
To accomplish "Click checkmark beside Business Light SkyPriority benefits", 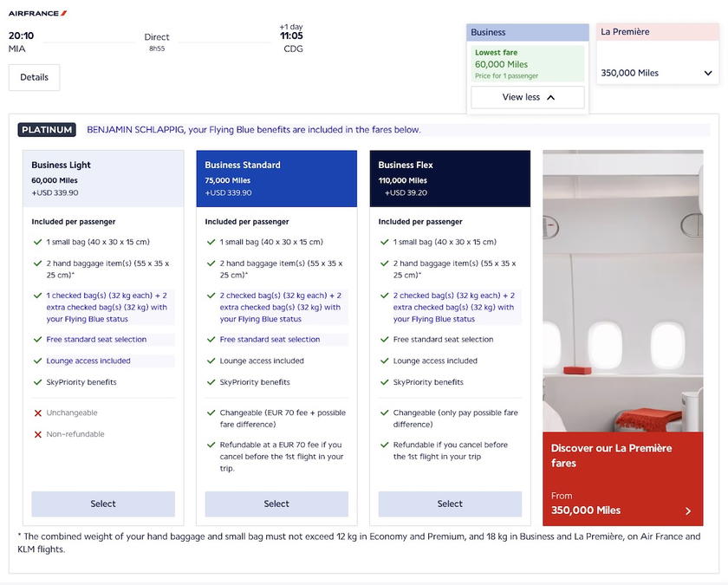I will pos(38,382).
